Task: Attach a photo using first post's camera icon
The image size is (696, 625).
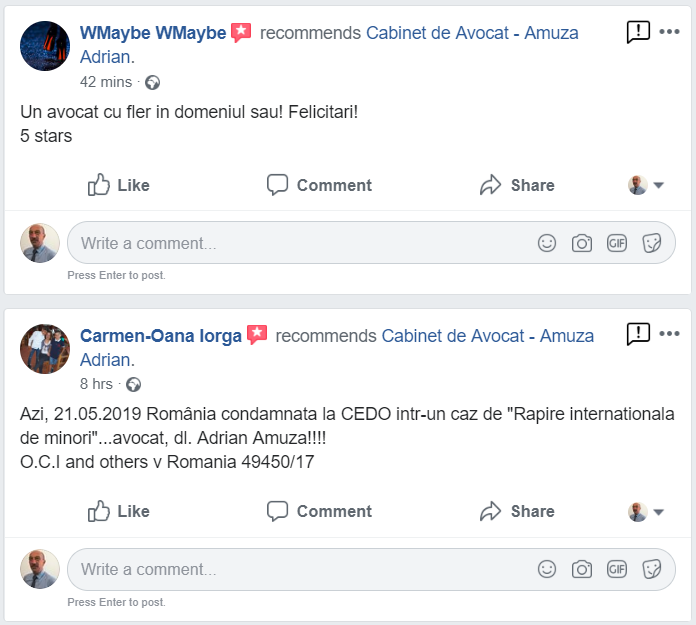Action: [582, 243]
